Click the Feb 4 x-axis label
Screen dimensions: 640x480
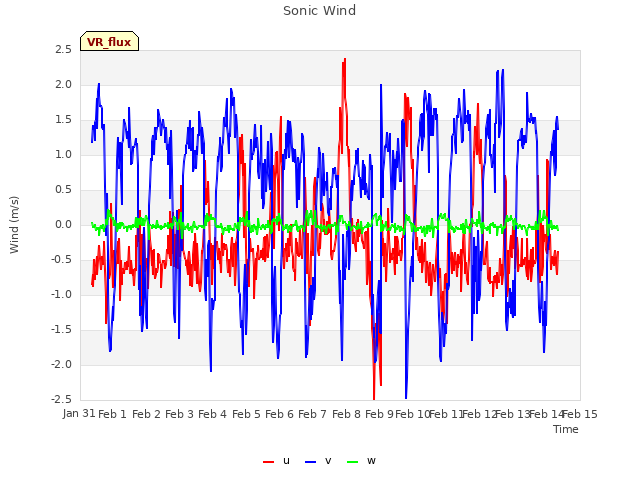point(212,414)
